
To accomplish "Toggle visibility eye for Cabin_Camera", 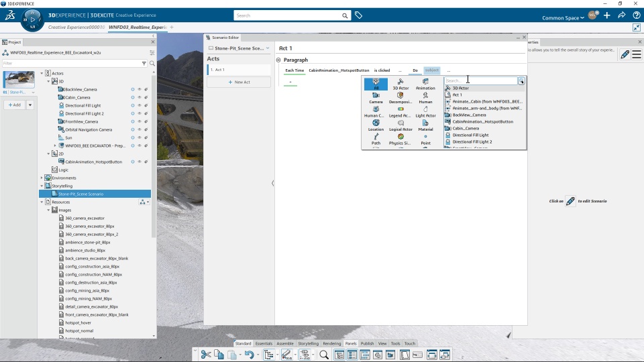I will 140,97.
